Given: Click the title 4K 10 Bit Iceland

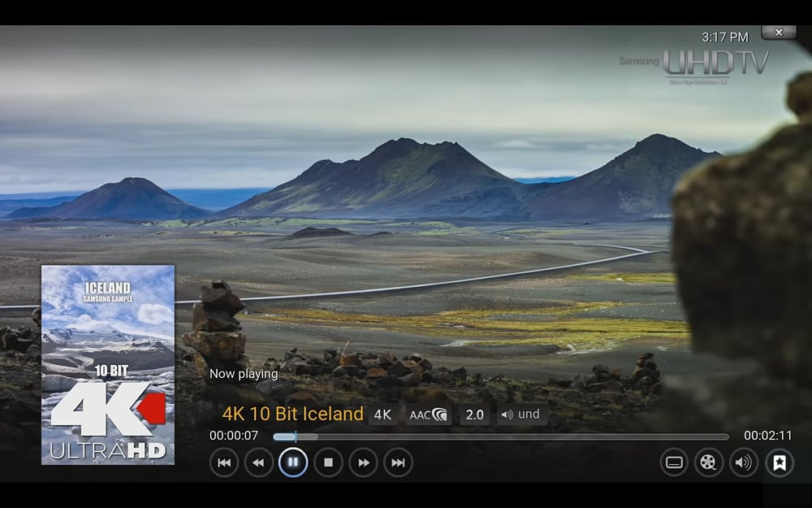Looking at the screenshot, I should click(293, 415).
